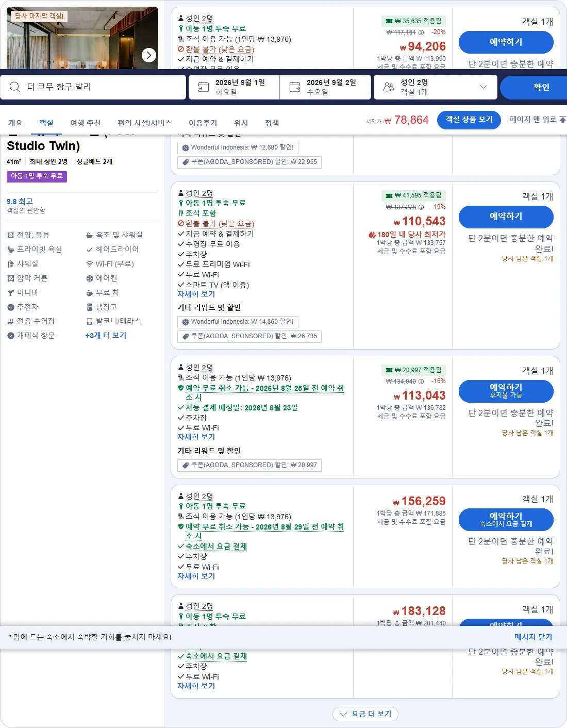Click the 헤어드라이어 checkmark icon
Image resolution: width=567 pixels, height=728 pixels.
[90, 250]
